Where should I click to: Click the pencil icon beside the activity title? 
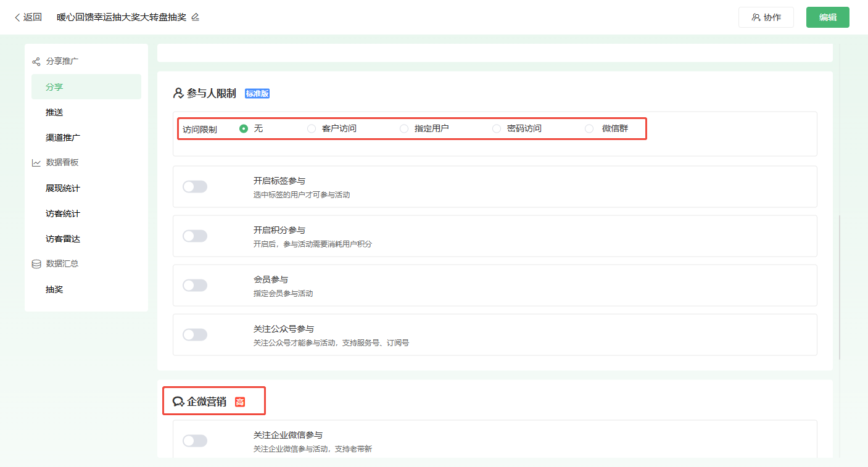[196, 17]
